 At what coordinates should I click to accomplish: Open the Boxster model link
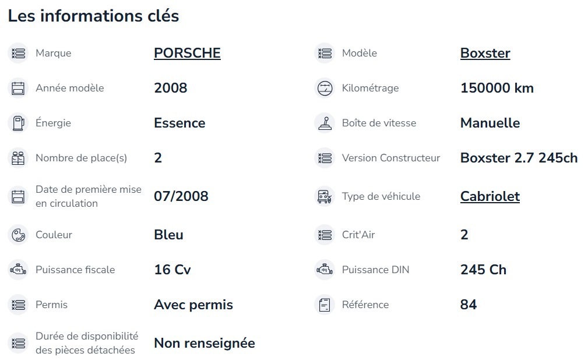coord(485,53)
